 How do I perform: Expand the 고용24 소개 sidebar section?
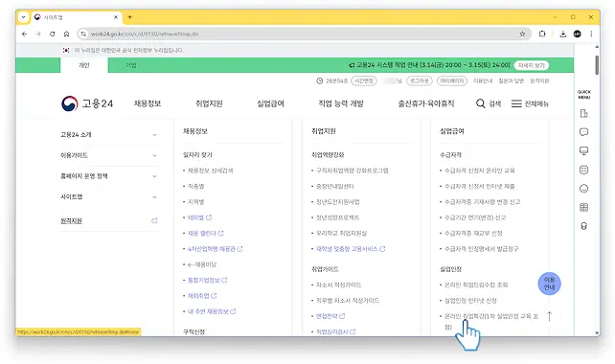coord(108,134)
